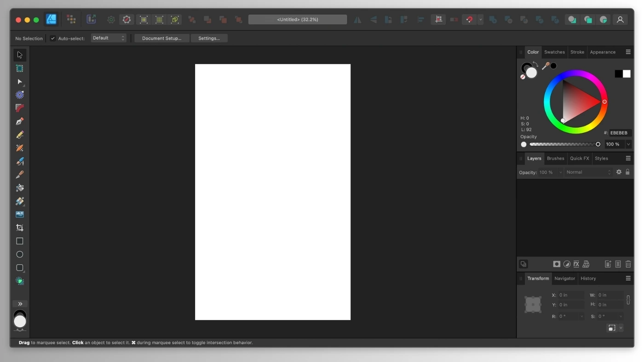Select the Rounded Rectangle tool
This screenshot has height=362, width=644.
click(x=20, y=268)
